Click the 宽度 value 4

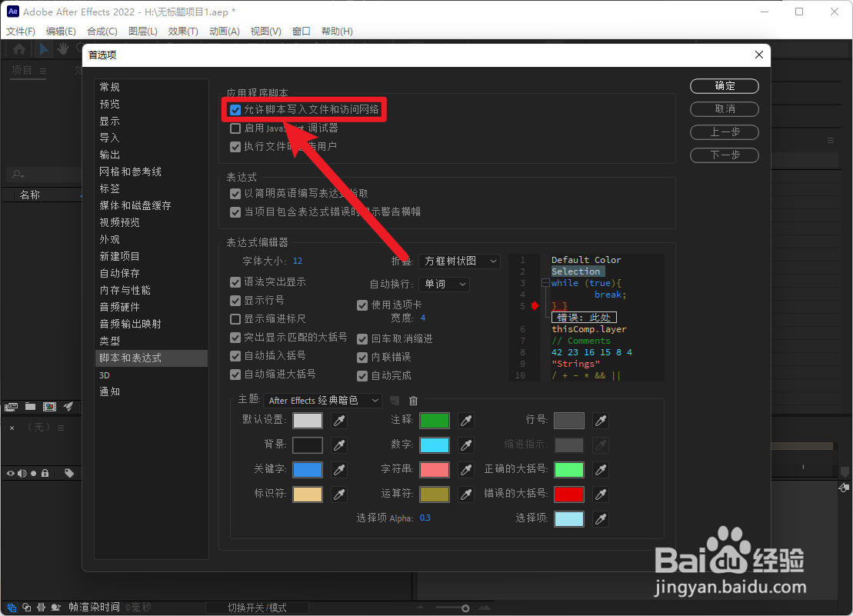coord(423,318)
